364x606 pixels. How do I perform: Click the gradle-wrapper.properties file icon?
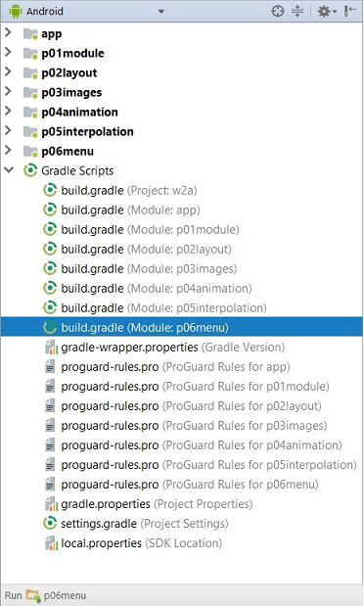[x=51, y=348]
